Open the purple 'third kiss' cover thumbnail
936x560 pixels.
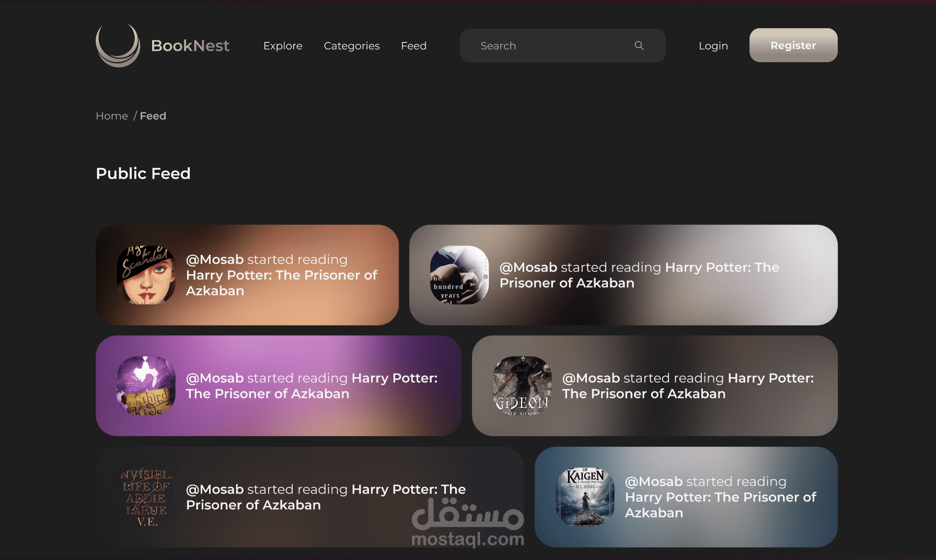click(x=146, y=386)
